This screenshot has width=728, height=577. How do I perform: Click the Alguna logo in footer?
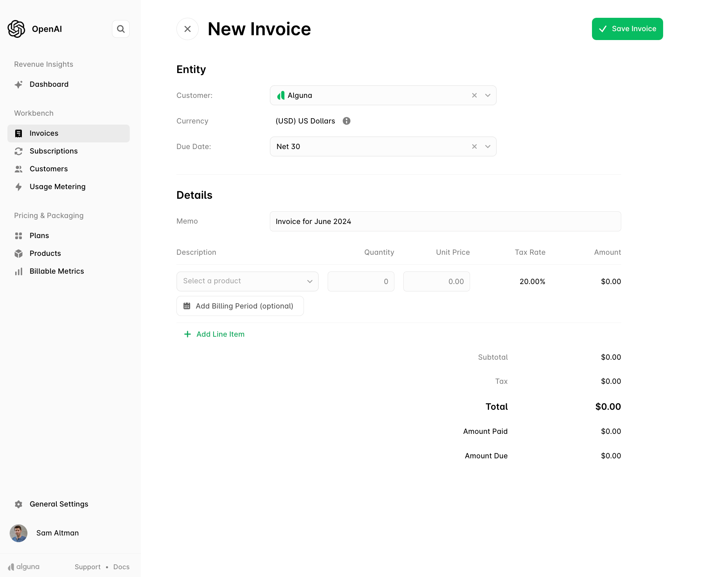[x=24, y=567]
